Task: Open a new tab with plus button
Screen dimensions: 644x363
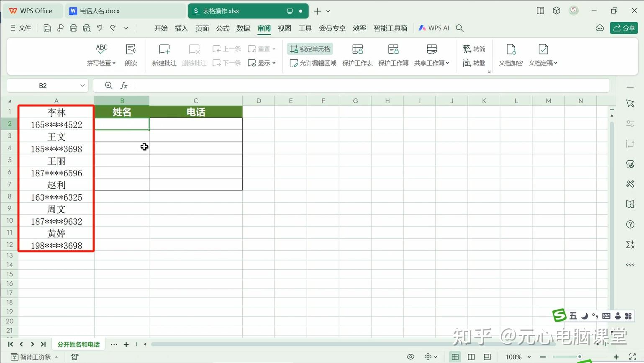Action: (318, 11)
